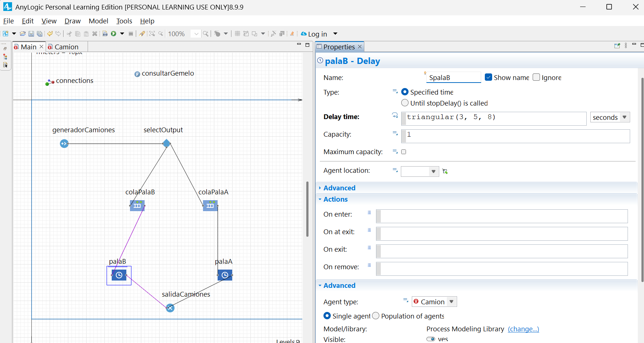Undo the last action
The width and height of the screenshot is (644, 343).
[50, 34]
